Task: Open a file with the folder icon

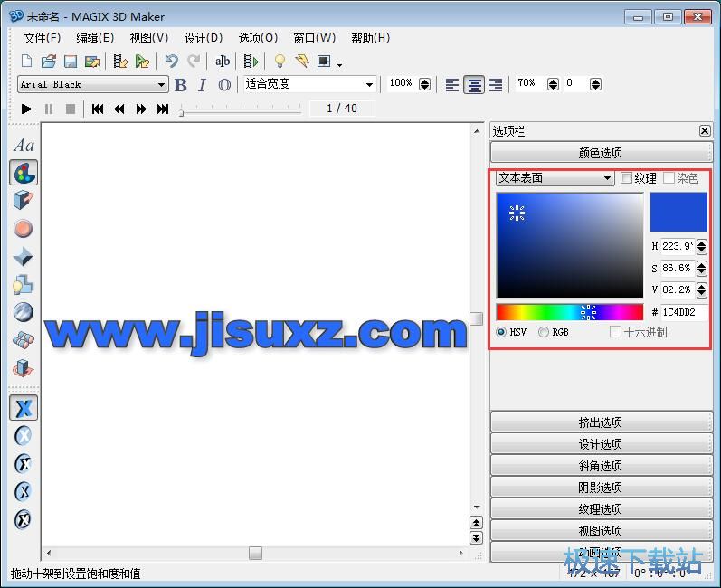Action: coord(48,62)
